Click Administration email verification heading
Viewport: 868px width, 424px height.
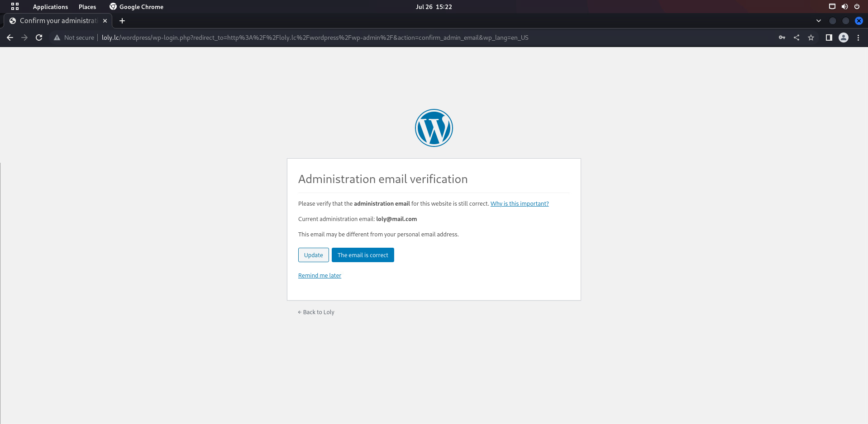point(383,179)
